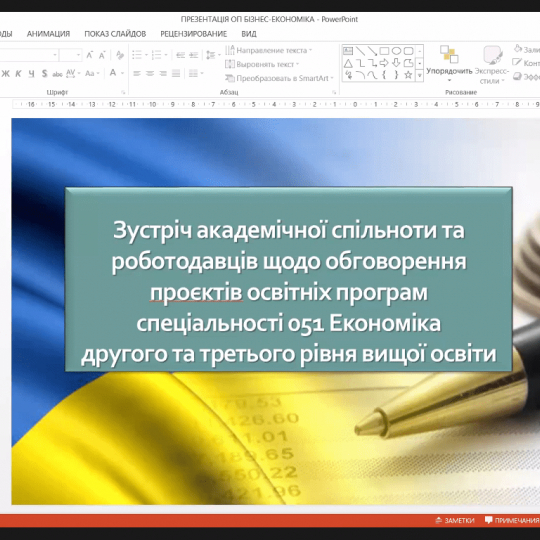540x540 pixels.
Task: Choose the Triangle shape
Action: [348, 63]
